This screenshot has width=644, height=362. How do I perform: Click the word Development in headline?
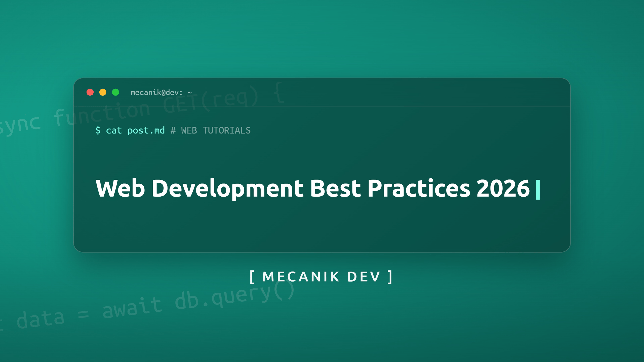(227, 189)
